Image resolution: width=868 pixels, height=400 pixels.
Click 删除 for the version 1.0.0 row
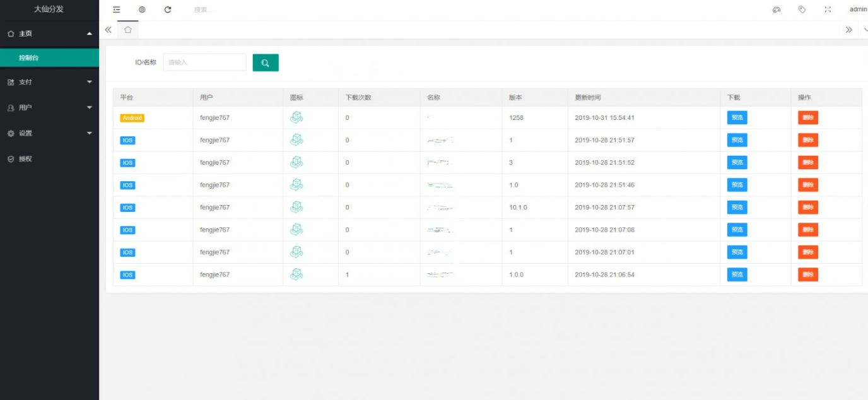(808, 274)
